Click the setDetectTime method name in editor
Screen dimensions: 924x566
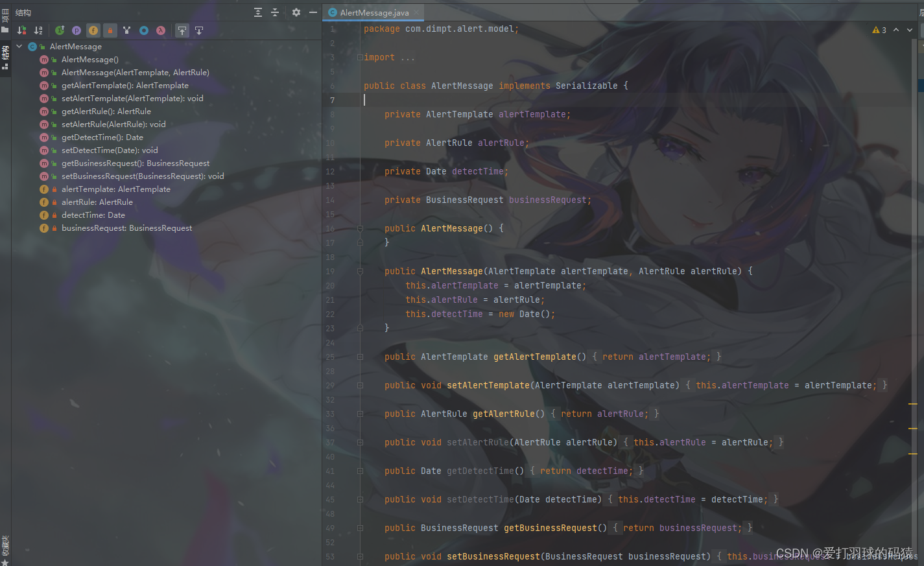[x=480, y=500]
